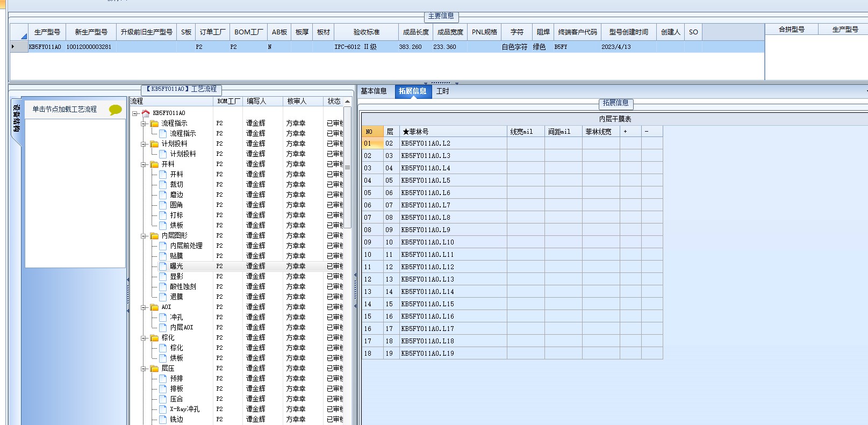Image resolution: width=868 pixels, height=425 pixels.
Task: Collapse the 开料 folder node
Action: (x=144, y=164)
